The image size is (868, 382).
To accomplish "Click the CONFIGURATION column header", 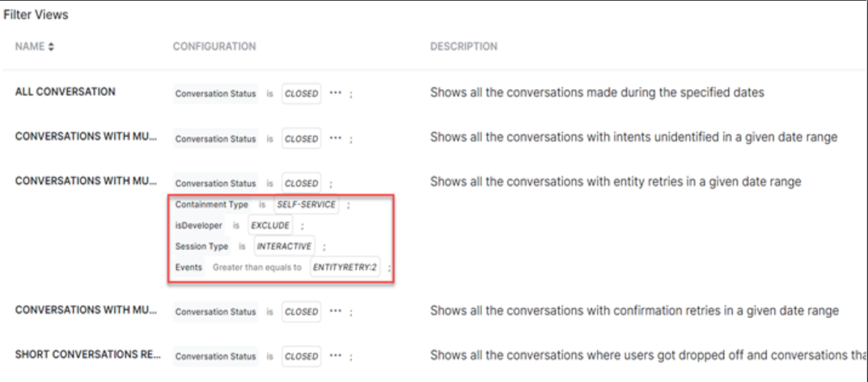I will (x=214, y=47).
